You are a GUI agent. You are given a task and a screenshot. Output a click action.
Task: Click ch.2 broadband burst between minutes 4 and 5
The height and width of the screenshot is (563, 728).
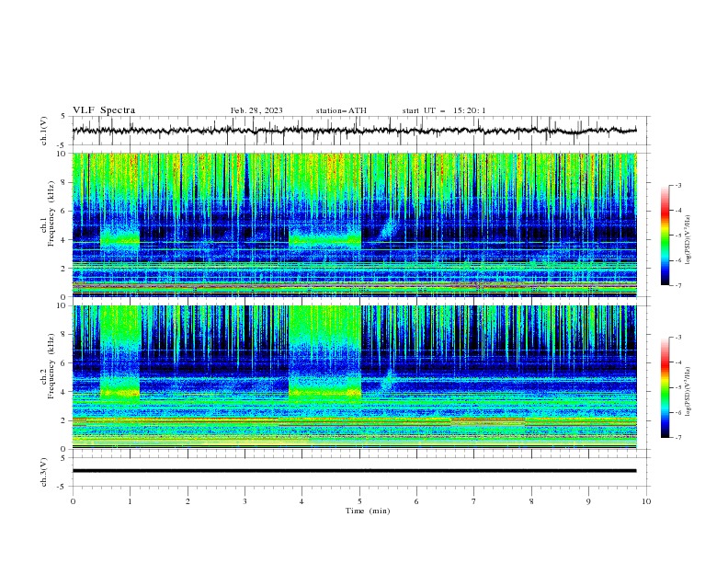tap(325, 353)
